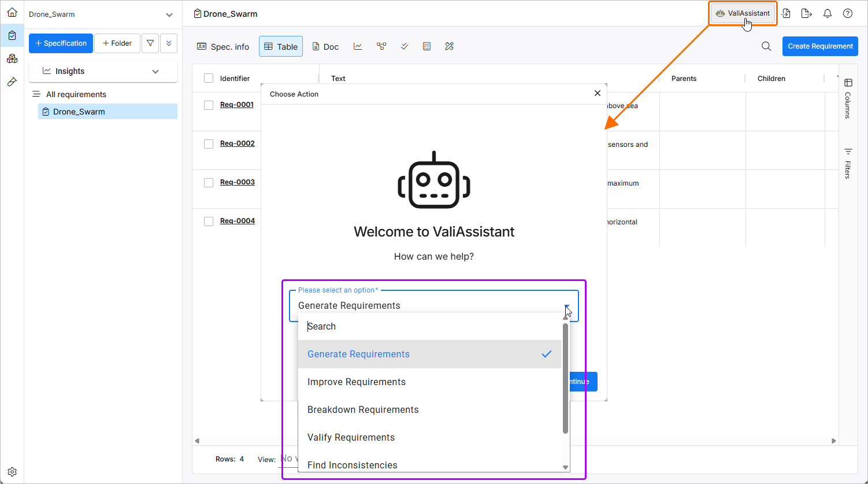Open the Drone_Swarm project dropdown
This screenshot has width=868, height=484.
pos(169,14)
